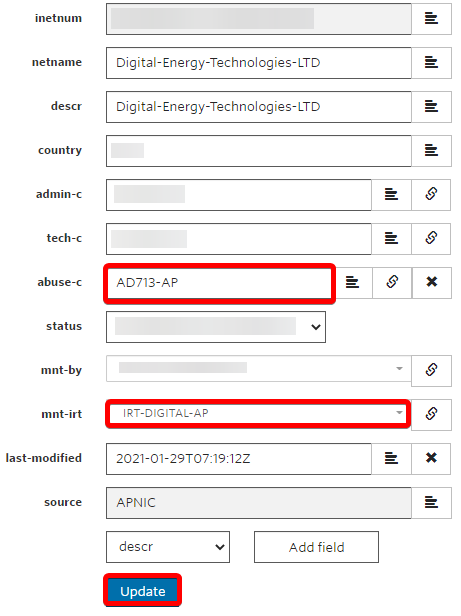This screenshot has width=461, height=616.
Task: Click the text-lines icon next to netname
Action: coord(431,62)
